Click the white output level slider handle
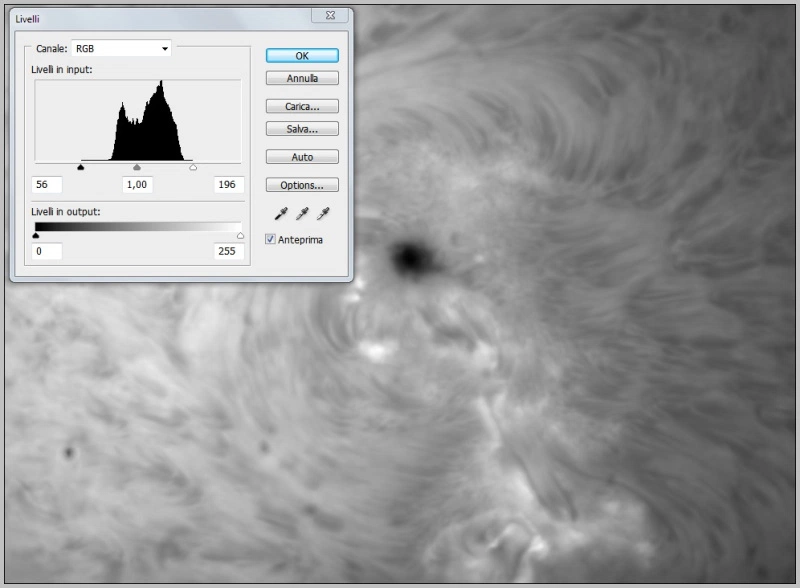800x588 pixels. tap(240, 236)
